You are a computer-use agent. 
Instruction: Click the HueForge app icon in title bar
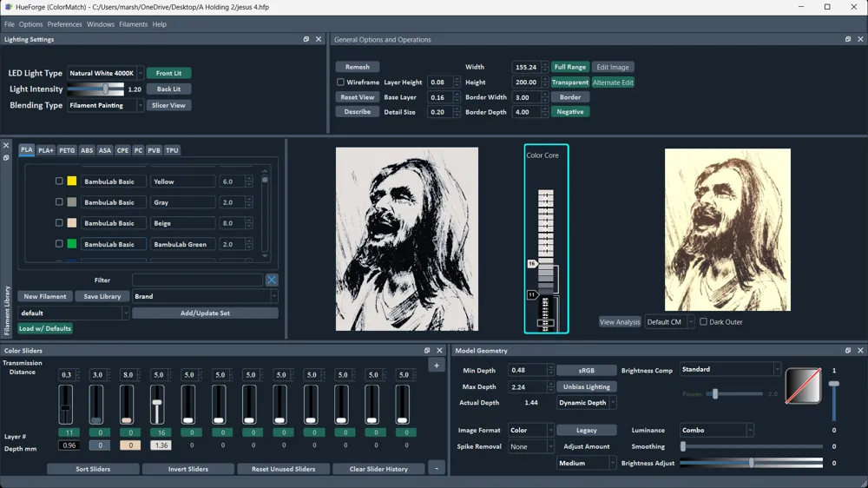click(9, 7)
